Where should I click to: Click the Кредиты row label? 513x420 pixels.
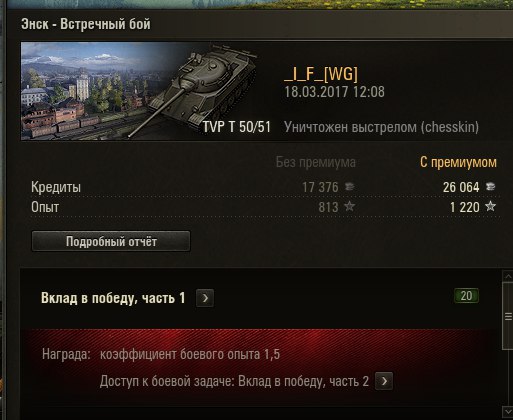point(56,187)
